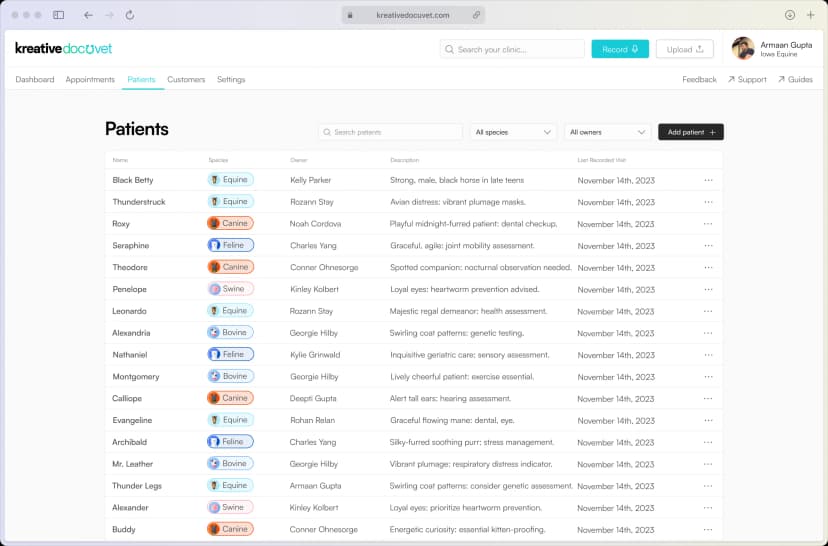This screenshot has height=546, width=828.
Task: Click the Swine tag for Penelope
Action: [230, 289]
